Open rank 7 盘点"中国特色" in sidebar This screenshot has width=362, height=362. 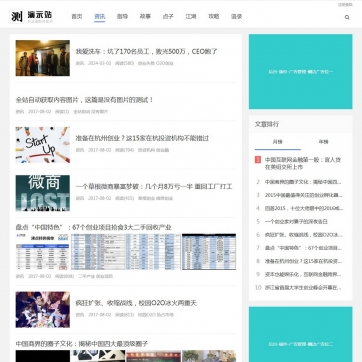303,248
